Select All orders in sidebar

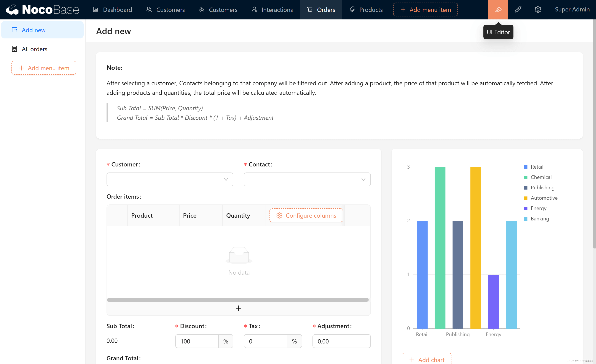tap(35, 49)
